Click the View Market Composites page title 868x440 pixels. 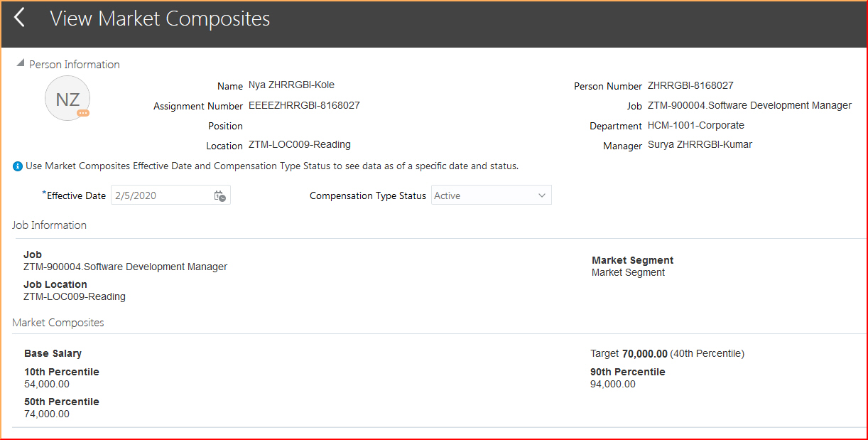pos(160,19)
